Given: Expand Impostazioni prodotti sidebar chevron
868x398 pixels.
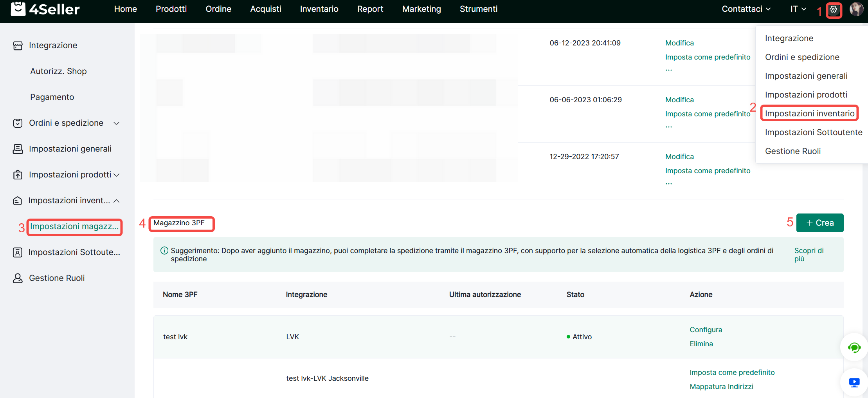Looking at the screenshot, I should (x=116, y=175).
